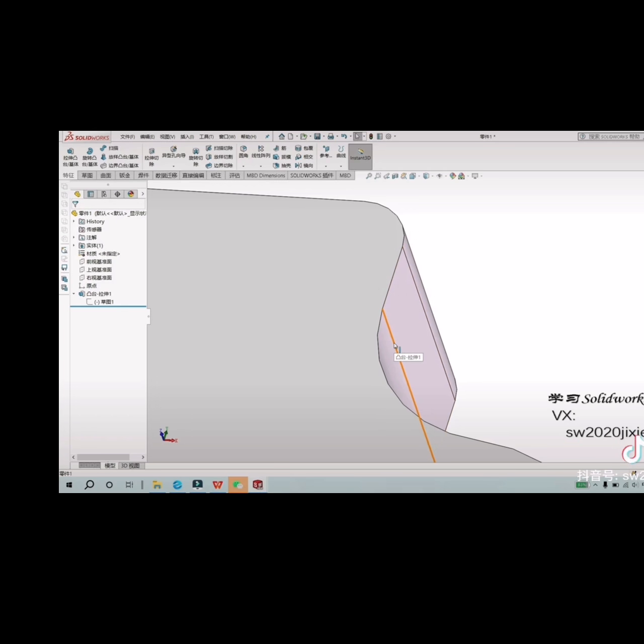Collapse the 凸台-拉伸1 feature node
Screen dimensions: 644x644
(x=74, y=294)
